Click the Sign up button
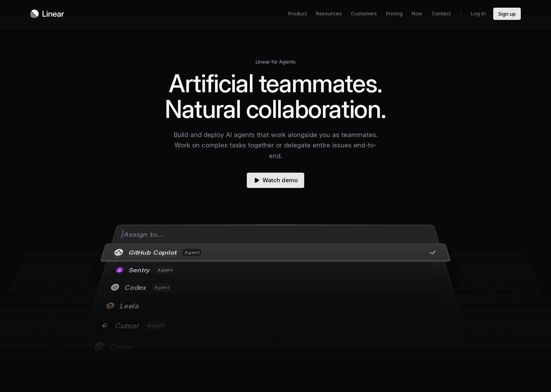Viewport: 551px width, 392px height. pyautogui.click(x=507, y=14)
